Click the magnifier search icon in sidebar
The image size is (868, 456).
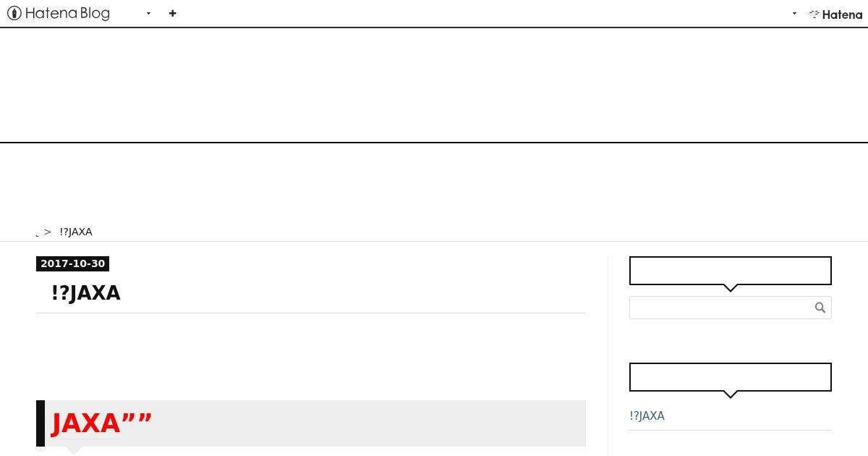coord(820,308)
